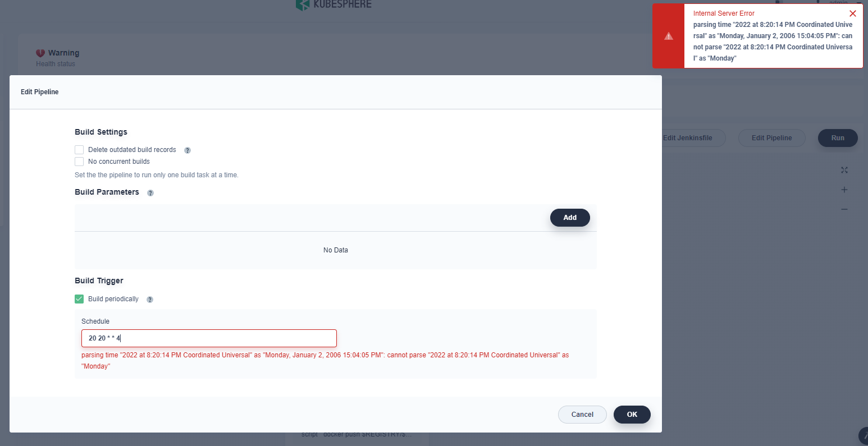
Task: Click the help icon beside Delete outdated build records
Action: 187,150
